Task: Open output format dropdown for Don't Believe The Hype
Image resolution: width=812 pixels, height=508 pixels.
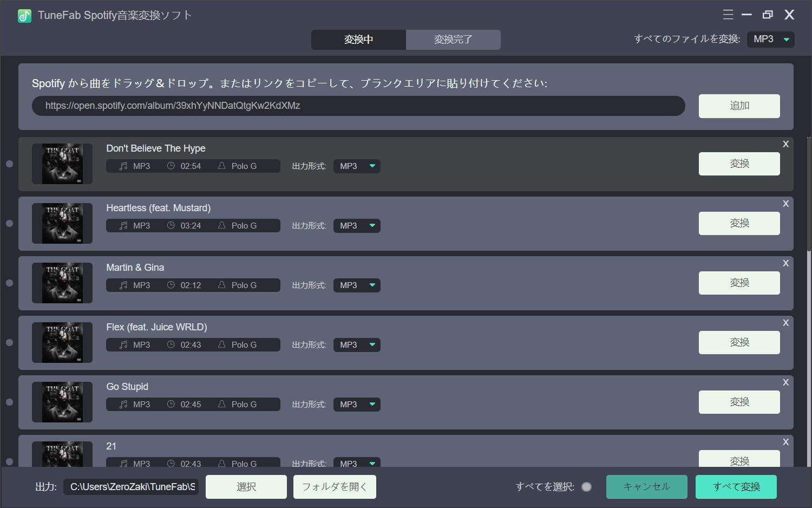Action: tap(357, 166)
